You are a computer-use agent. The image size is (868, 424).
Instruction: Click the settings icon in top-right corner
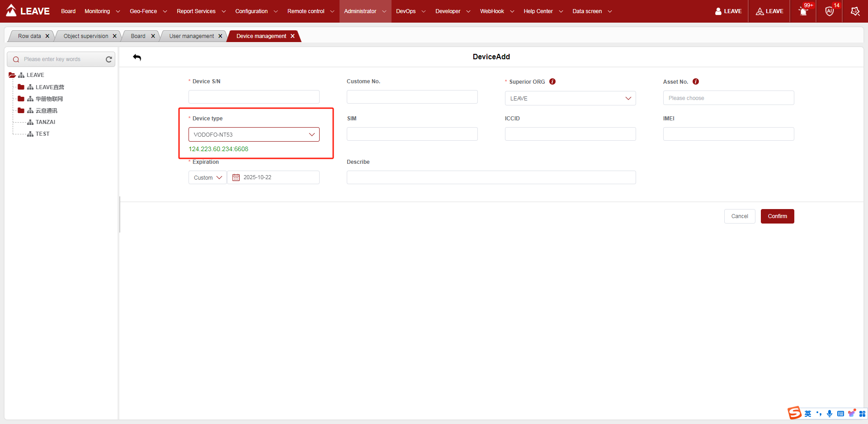coord(855,11)
